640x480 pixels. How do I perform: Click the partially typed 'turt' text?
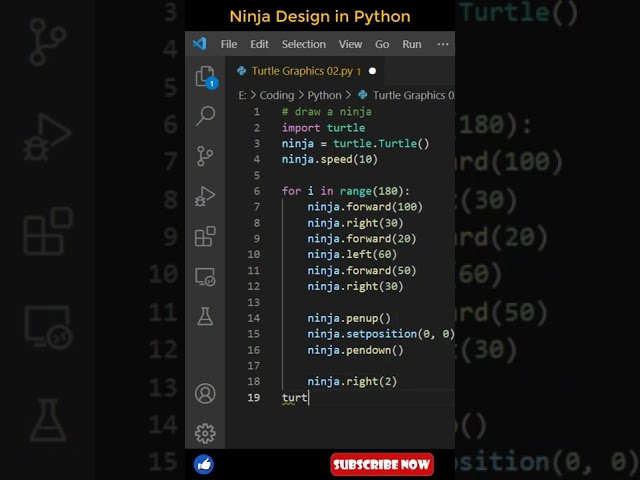pyautogui.click(x=294, y=398)
